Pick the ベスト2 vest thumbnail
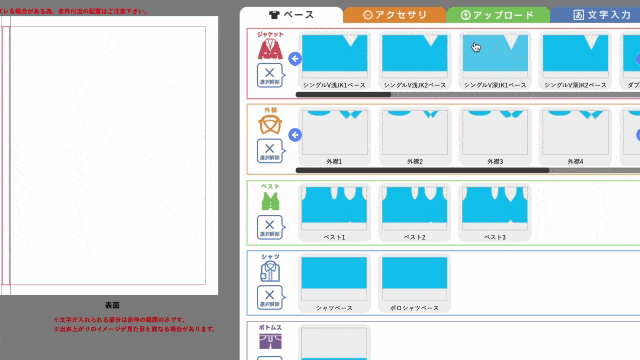The width and height of the screenshot is (640, 360). [x=415, y=213]
